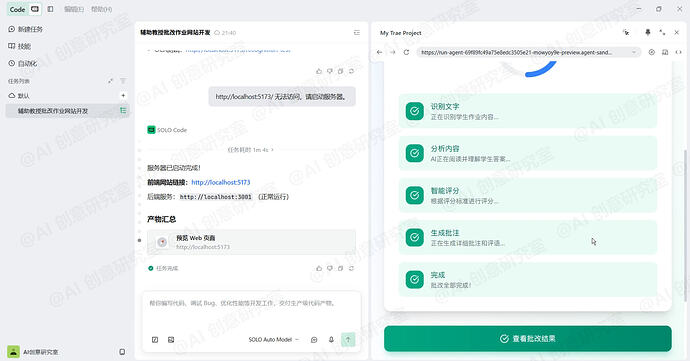Thumbs down the upper assistant reply
Screen dimensions: 690x361
tap(330, 71)
